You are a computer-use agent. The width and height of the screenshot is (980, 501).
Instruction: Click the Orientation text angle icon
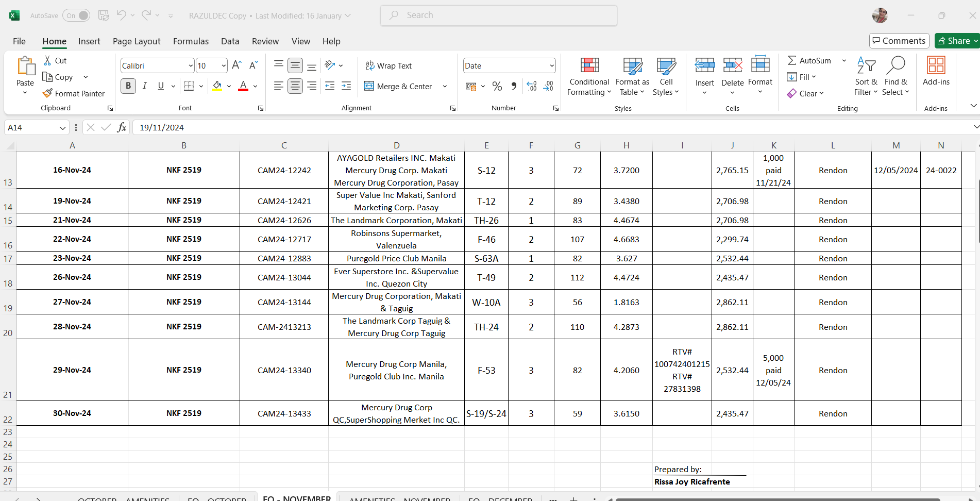pos(330,65)
